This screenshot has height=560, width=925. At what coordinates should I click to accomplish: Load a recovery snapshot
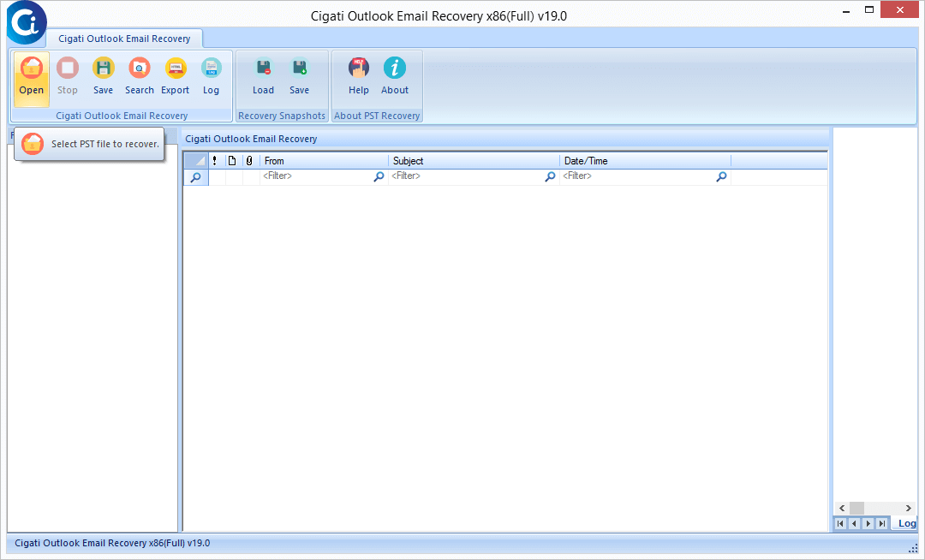(263, 78)
